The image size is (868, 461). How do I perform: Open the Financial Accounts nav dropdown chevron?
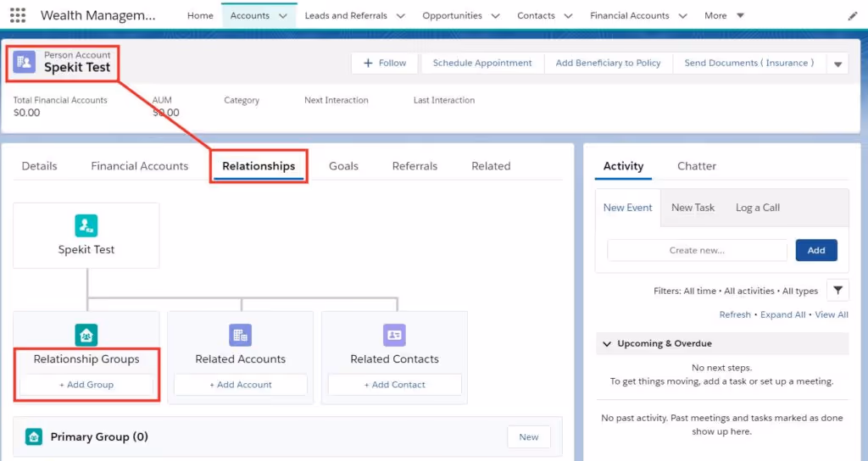click(x=682, y=16)
